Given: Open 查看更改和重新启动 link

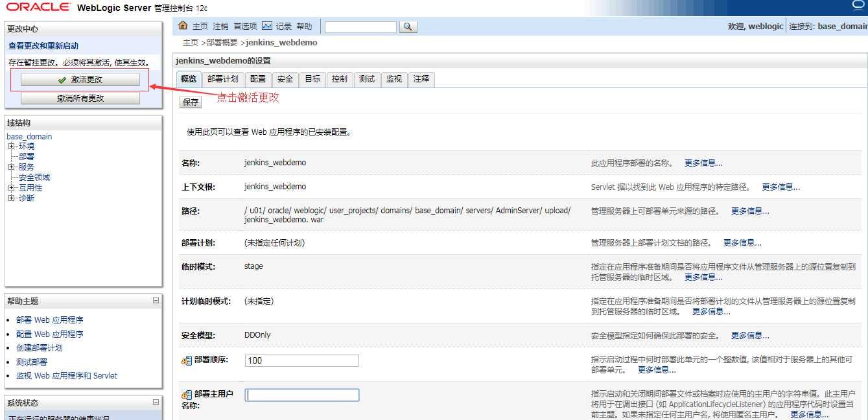Looking at the screenshot, I should (43, 46).
